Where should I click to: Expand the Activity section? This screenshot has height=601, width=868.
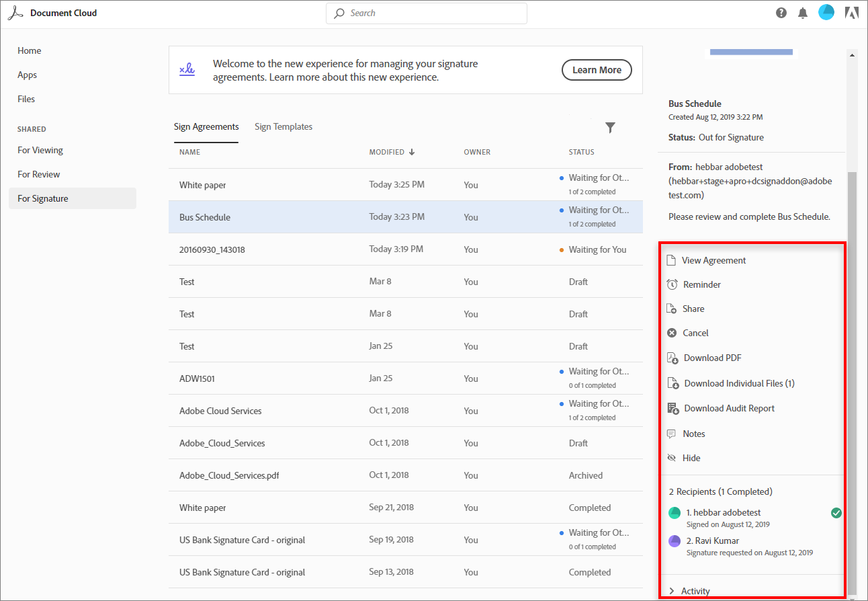point(672,591)
